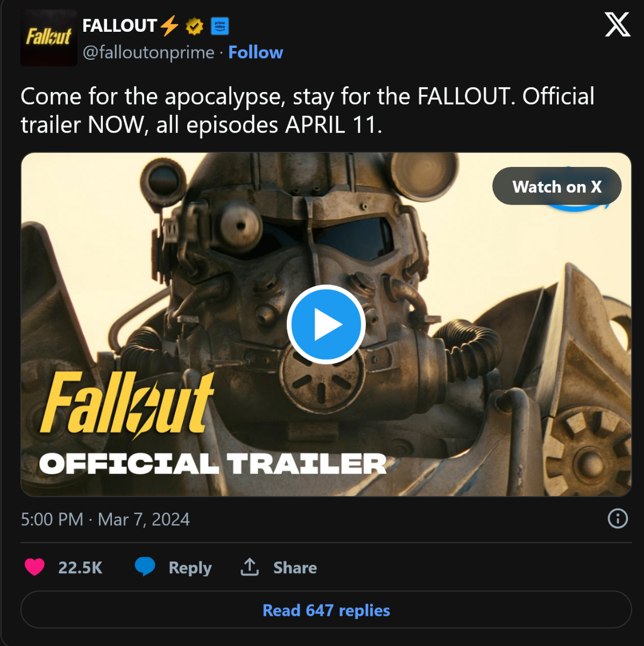Open the 5:00 PM Mar 7, 2024 timestamp
The width and height of the screenshot is (644, 646).
coord(105,519)
